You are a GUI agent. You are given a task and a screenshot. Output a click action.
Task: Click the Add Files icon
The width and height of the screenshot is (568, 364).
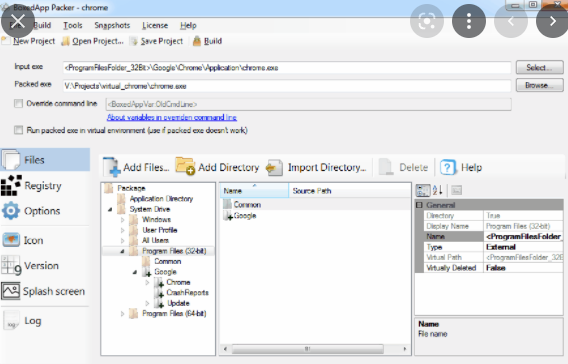click(112, 167)
